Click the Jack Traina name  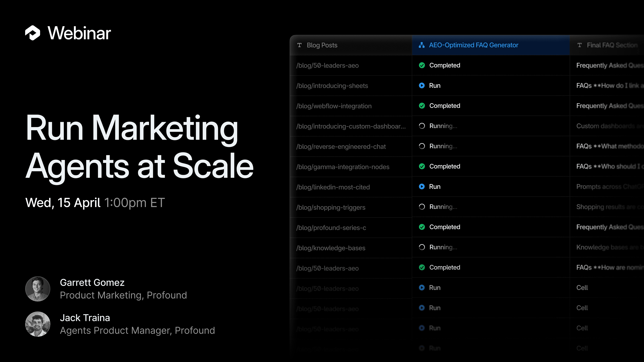[x=85, y=318]
